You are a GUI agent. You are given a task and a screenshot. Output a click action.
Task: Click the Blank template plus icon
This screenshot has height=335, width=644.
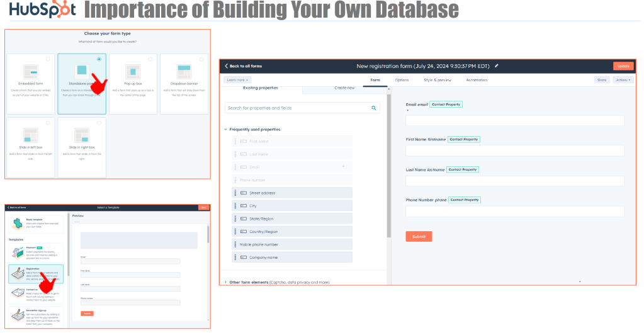18,222
